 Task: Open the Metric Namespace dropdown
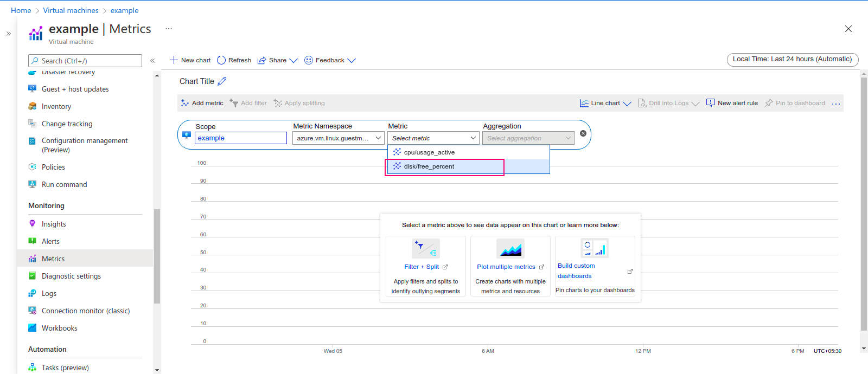pos(339,138)
